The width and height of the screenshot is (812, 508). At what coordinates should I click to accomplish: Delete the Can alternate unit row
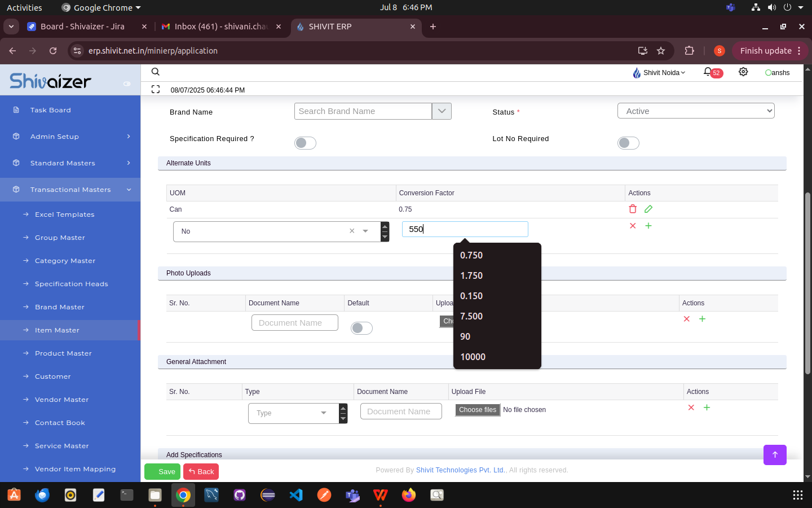pyautogui.click(x=633, y=209)
